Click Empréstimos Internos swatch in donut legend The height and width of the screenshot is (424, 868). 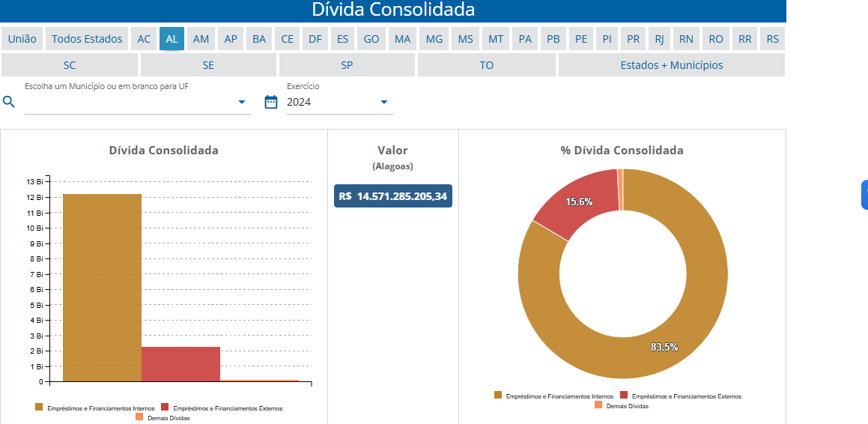[x=498, y=395]
